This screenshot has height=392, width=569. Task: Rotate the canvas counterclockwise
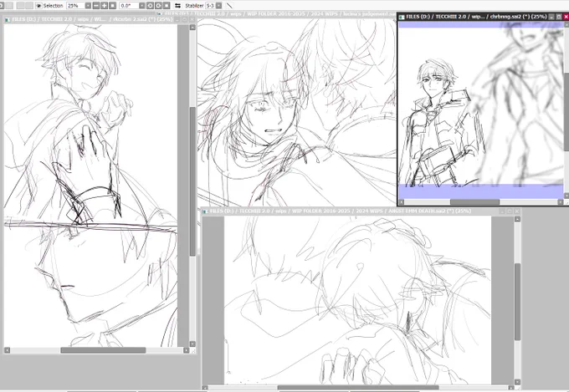point(150,6)
